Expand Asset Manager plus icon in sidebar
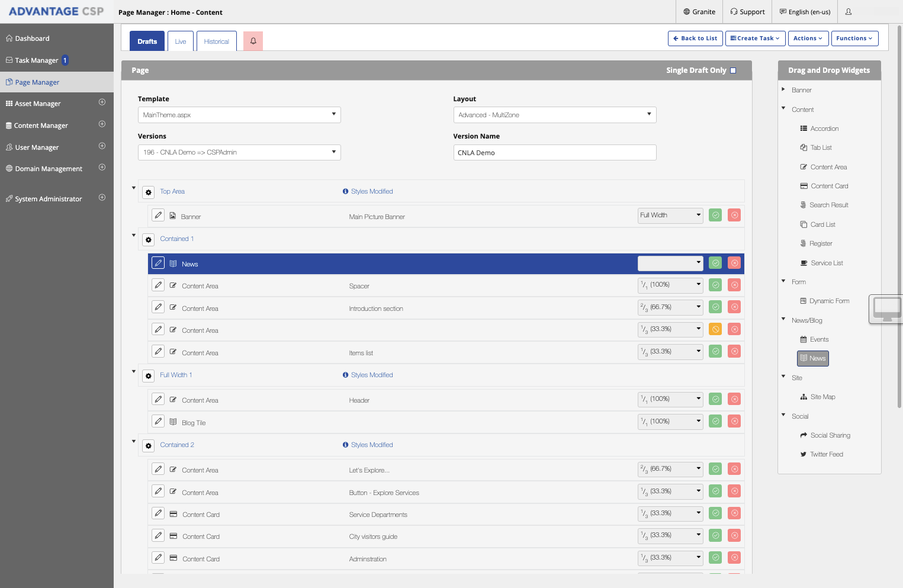The width and height of the screenshot is (903, 588). [102, 102]
